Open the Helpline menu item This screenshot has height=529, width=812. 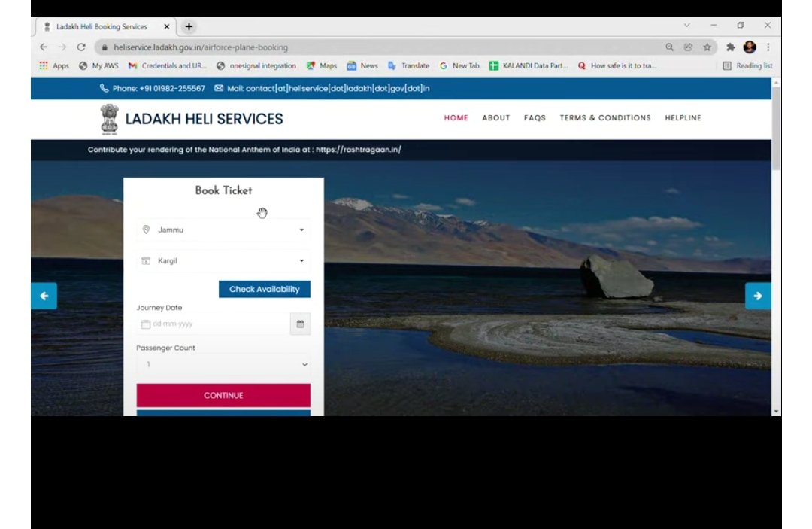683,118
